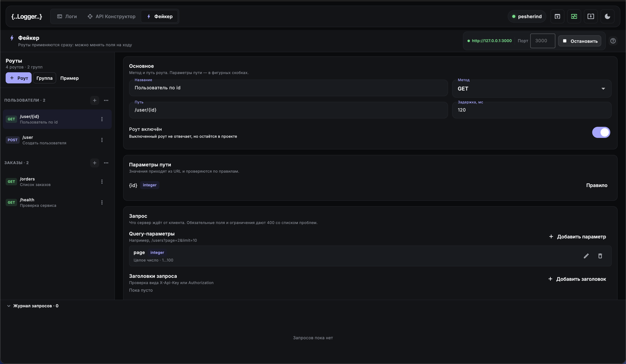Viewport: 626px width, 364px height.
Task: Open the http://127.0.0.1:3000 link
Action: tap(492, 41)
